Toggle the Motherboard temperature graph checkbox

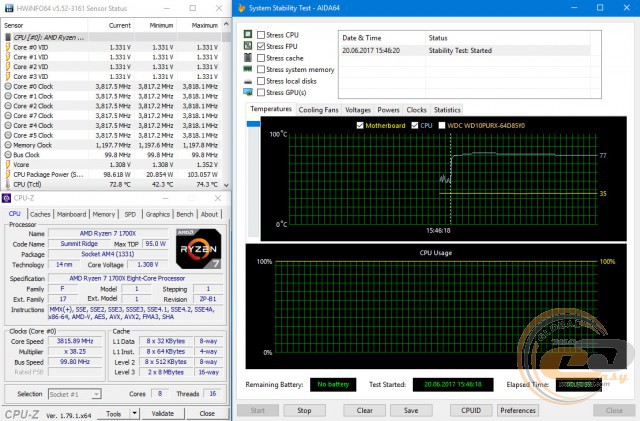point(360,125)
